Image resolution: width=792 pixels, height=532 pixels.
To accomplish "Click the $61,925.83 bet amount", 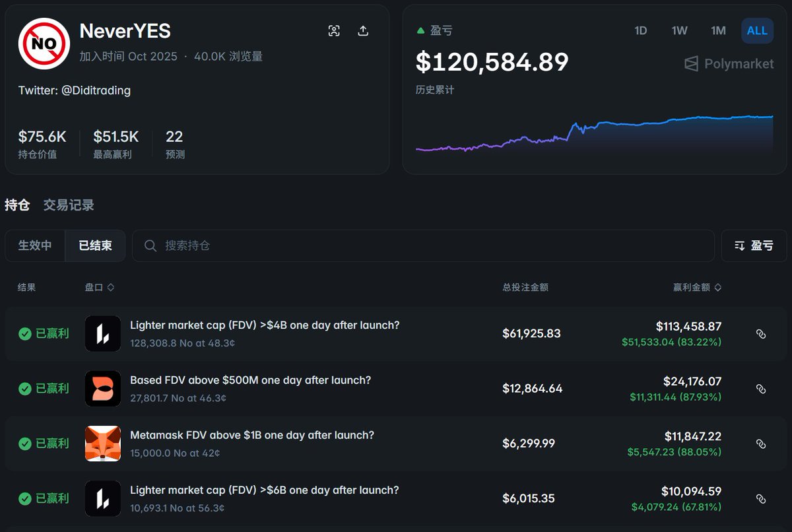I will point(531,333).
